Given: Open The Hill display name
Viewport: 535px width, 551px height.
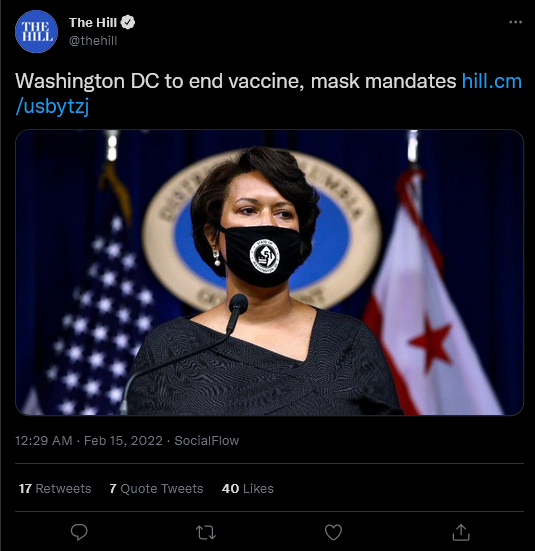Looking at the screenshot, I should (x=93, y=22).
